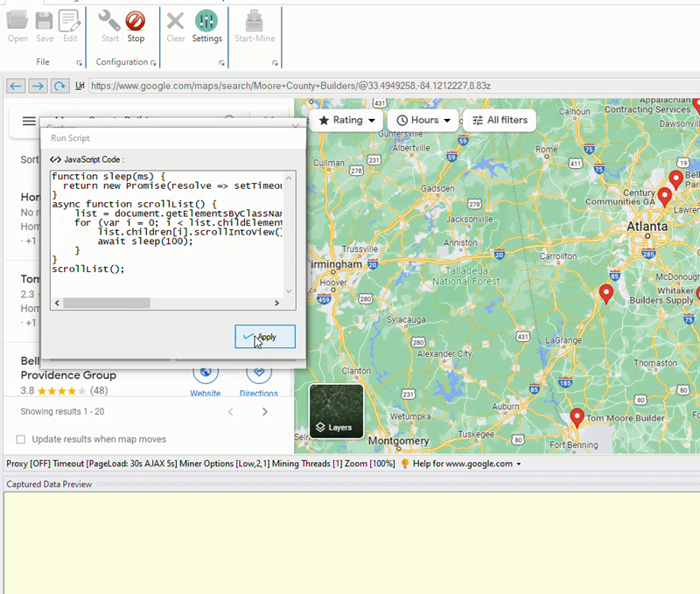Viewport: 700px width, 594px height.
Task: Expand the Hours filter dropdown
Action: [x=423, y=120]
